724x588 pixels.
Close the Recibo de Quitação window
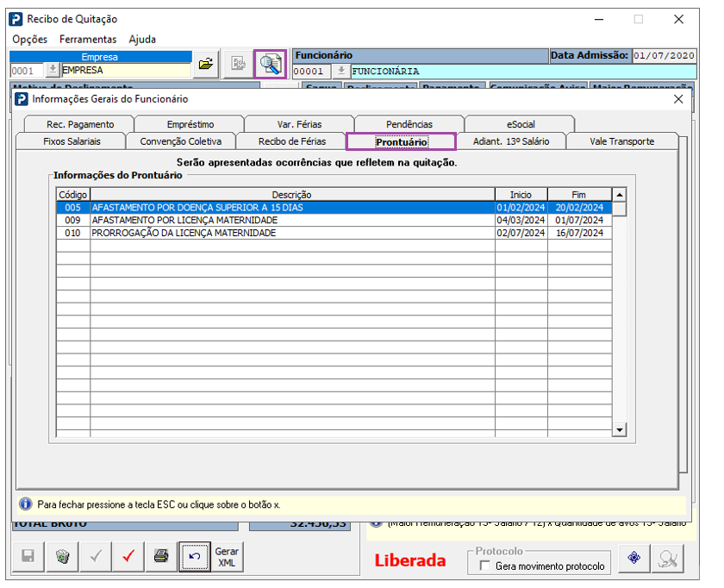[678, 20]
